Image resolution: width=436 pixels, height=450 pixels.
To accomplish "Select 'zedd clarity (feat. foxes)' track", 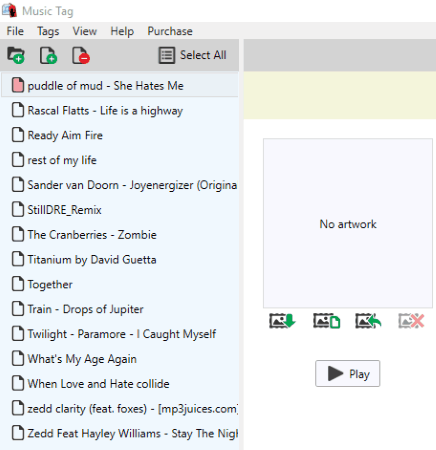I will pos(119,408).
